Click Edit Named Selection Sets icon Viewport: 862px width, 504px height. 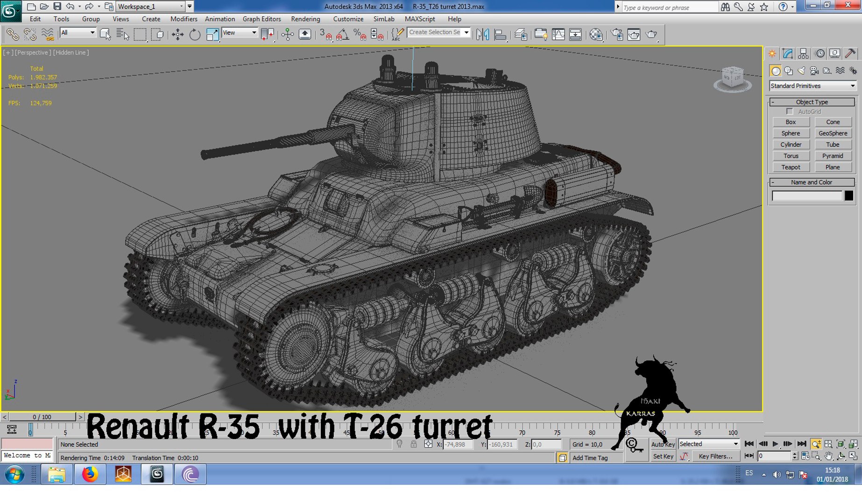[x=397, y=34]
